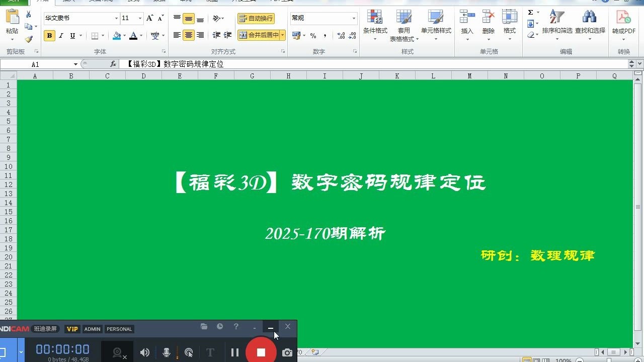Open font size 11 dropdown
644x362 pixels.
[140, 18]
